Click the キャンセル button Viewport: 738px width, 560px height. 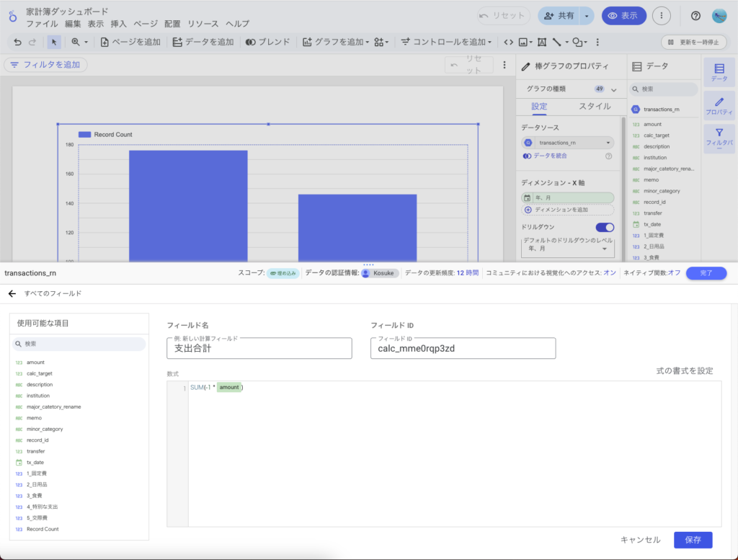coord(640,540)
